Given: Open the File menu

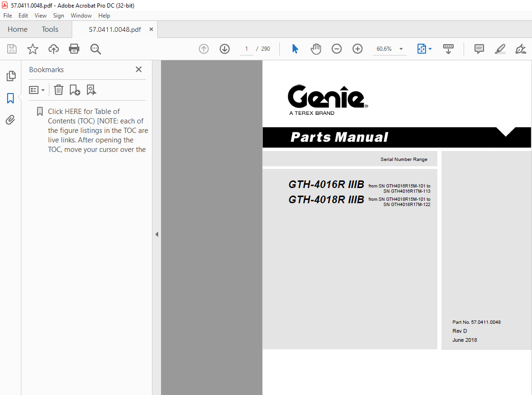Looking at the screenshot, I should point(8,16).
